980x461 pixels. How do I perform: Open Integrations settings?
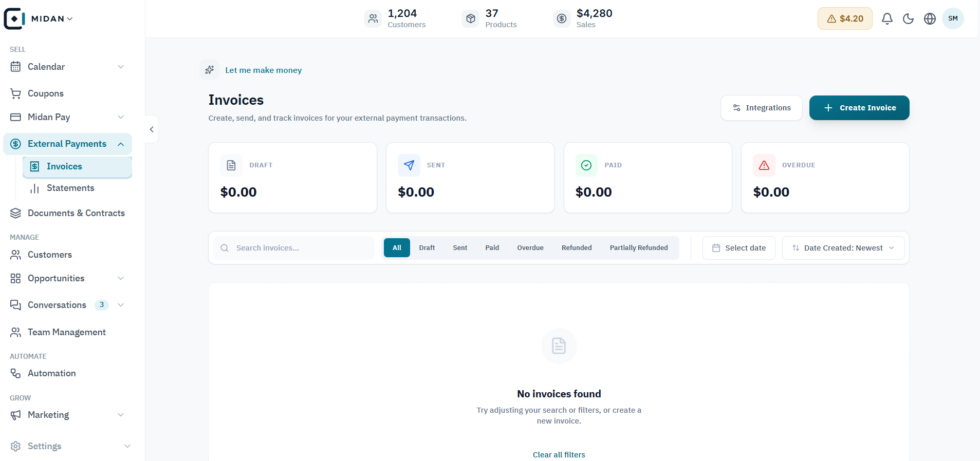click(762, 108)
